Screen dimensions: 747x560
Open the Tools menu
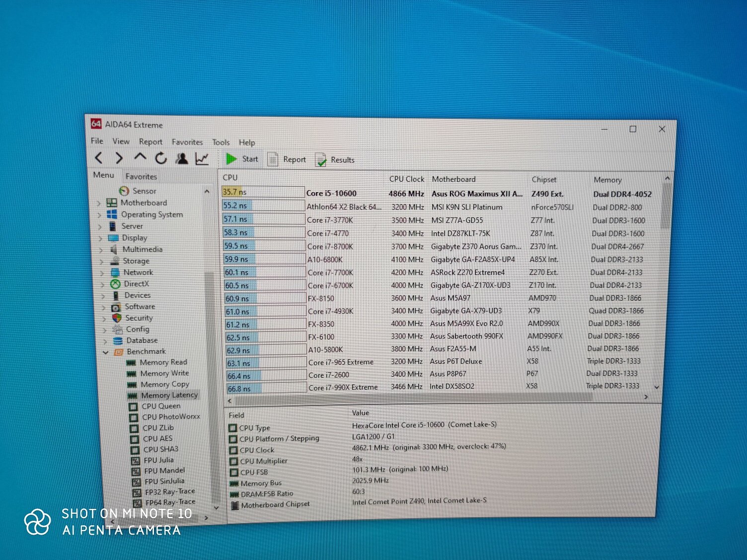tap(221, 142)
